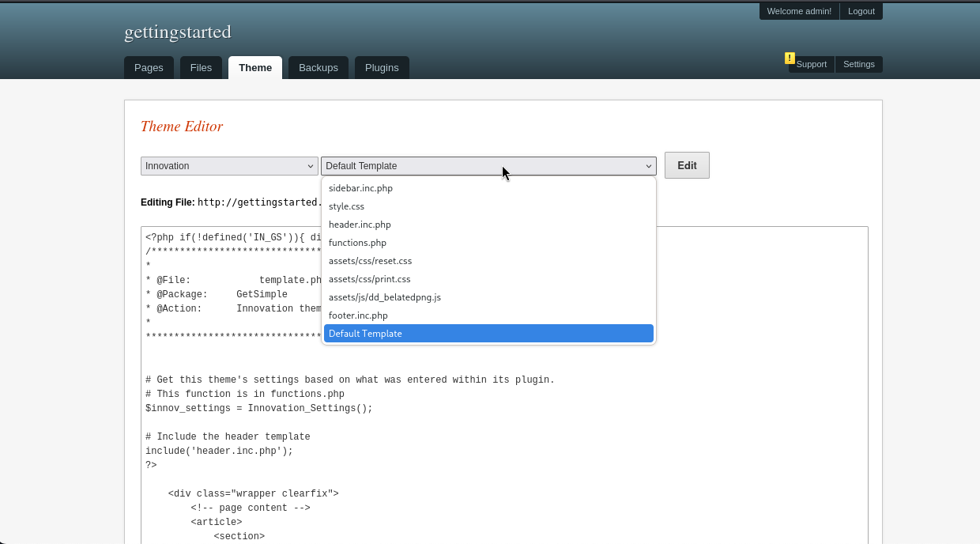Click the yellow warning icon beside Support
The width and height of the screenshot is (980, 544).
coord(790,58)
